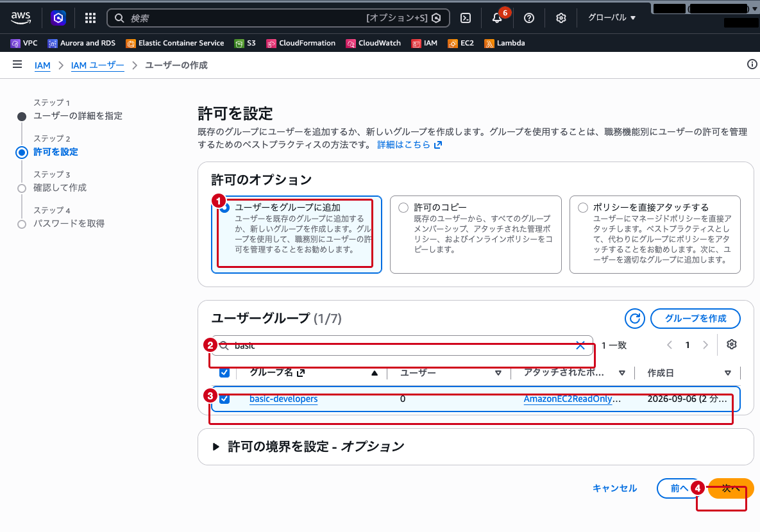Open the info panel icon

point(752,65)
